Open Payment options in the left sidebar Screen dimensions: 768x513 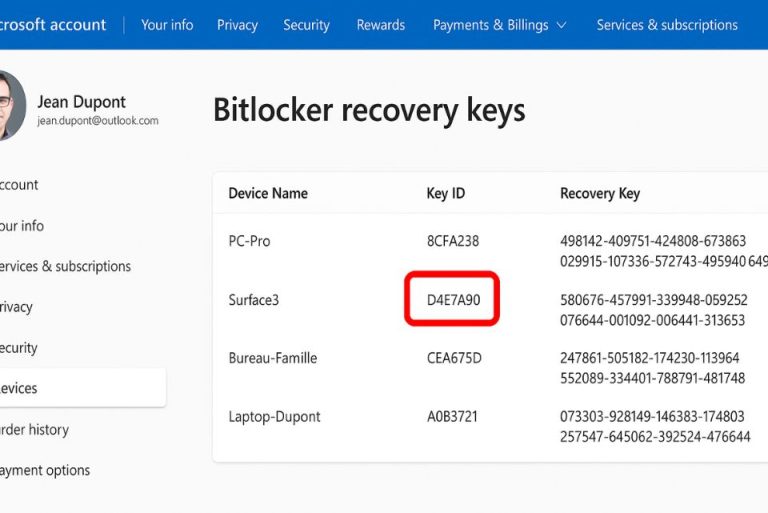[45, 470]
